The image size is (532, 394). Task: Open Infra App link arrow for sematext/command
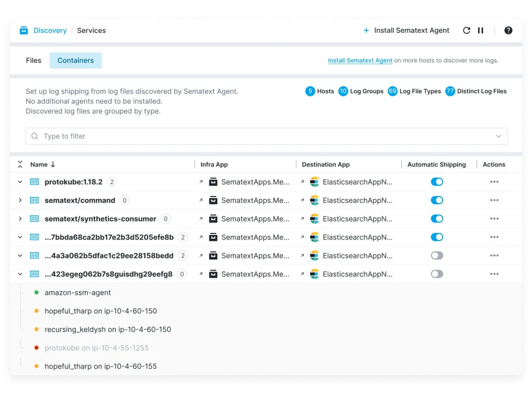pyautogui.click(x=201, y=201)
